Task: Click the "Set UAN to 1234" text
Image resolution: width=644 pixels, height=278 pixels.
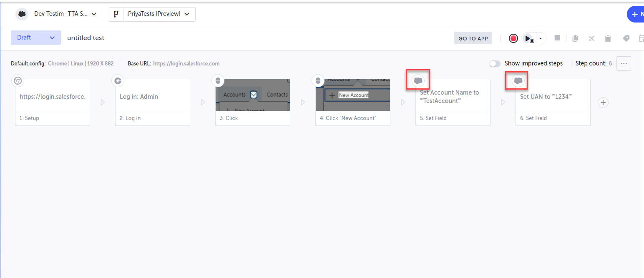Action: click(546, 97)
